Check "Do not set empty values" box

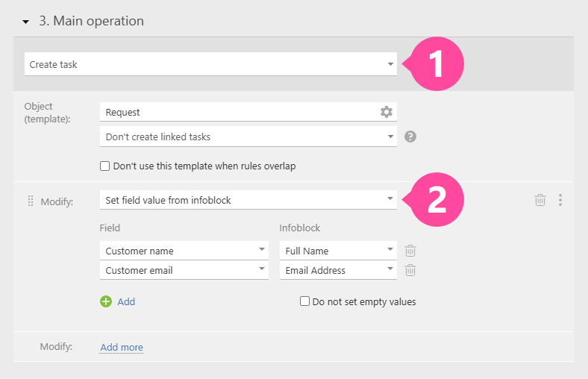(x=304, y=301)
